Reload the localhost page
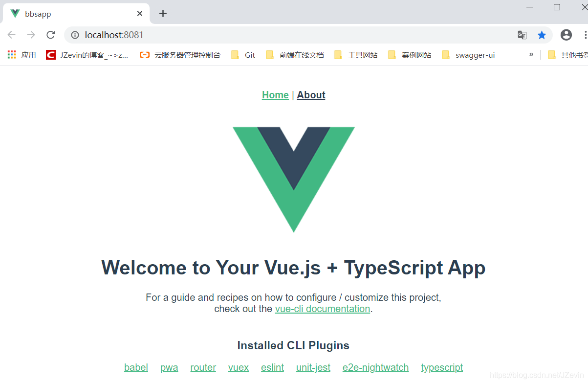Screen dimensions: 588x384 coord(50,35)
